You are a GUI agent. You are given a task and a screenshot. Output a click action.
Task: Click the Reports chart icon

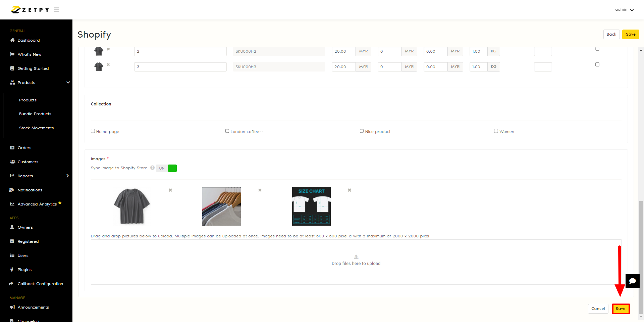point(12,176)
